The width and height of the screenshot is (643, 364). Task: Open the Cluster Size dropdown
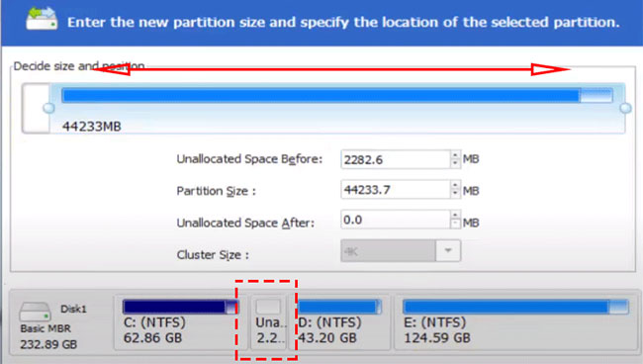point(448,250)
